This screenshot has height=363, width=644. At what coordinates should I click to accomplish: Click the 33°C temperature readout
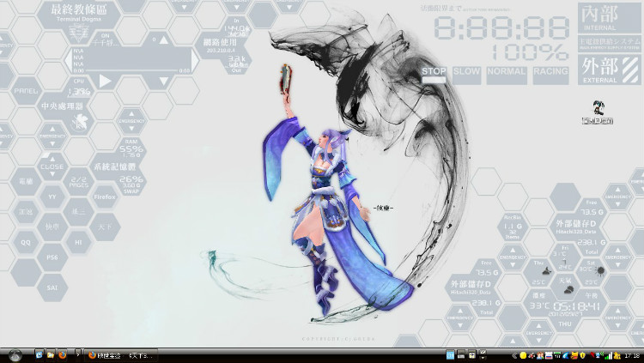coord(539,306)
